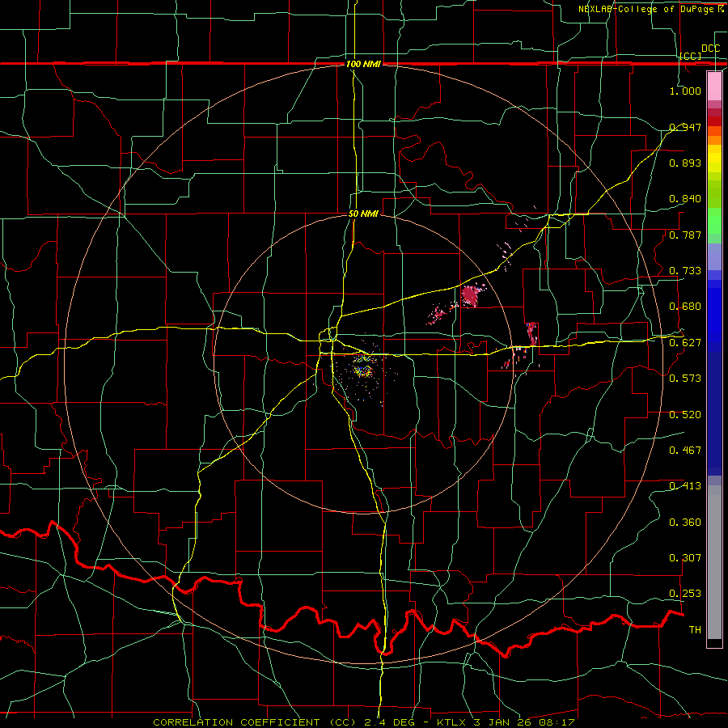Select the 1.000 scale value
Image resolution: width=728 pixels, height=728 pixels.
tap(685, 91)
